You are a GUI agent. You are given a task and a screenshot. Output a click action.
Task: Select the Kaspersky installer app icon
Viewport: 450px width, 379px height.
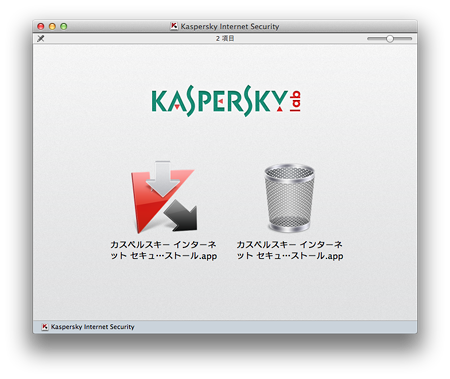pos(164,197)
